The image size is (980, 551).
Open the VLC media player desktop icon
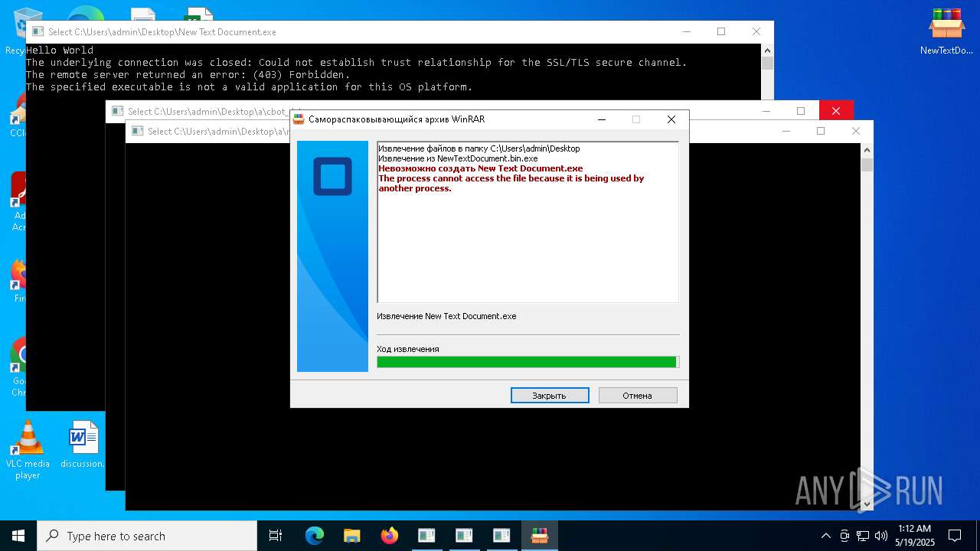(28, 450)
